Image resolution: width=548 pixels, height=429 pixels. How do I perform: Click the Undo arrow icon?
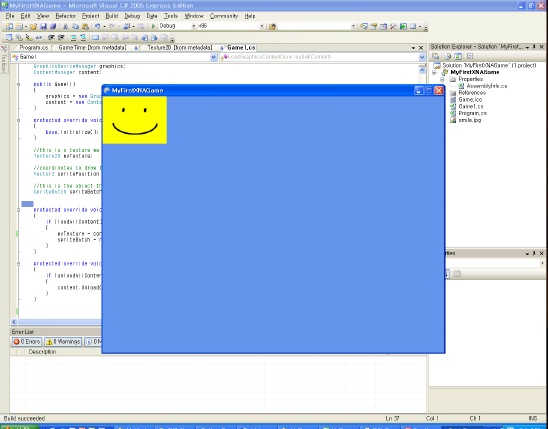pos(98,26)
